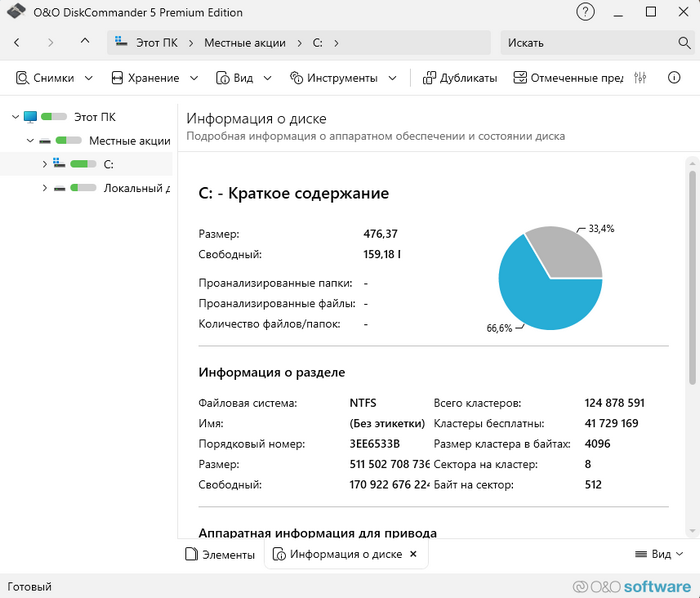This screenshot has height=598, width=700.
Task: Click the Готовый status text
Action: [x=29, y=586]
